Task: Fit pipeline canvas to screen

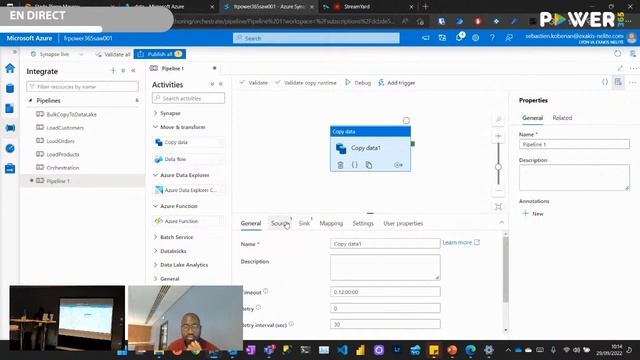Action: point(498,207)
